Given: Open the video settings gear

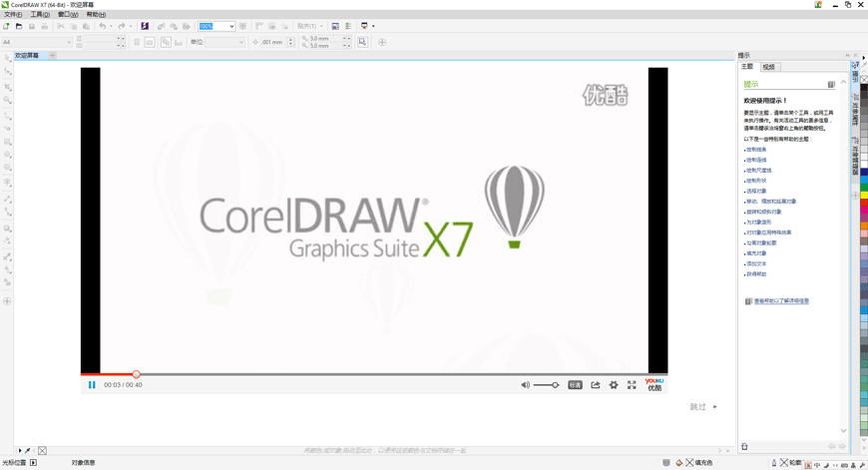Looking at the screenshot, I should pyautogui.click(x=614, y=385).
